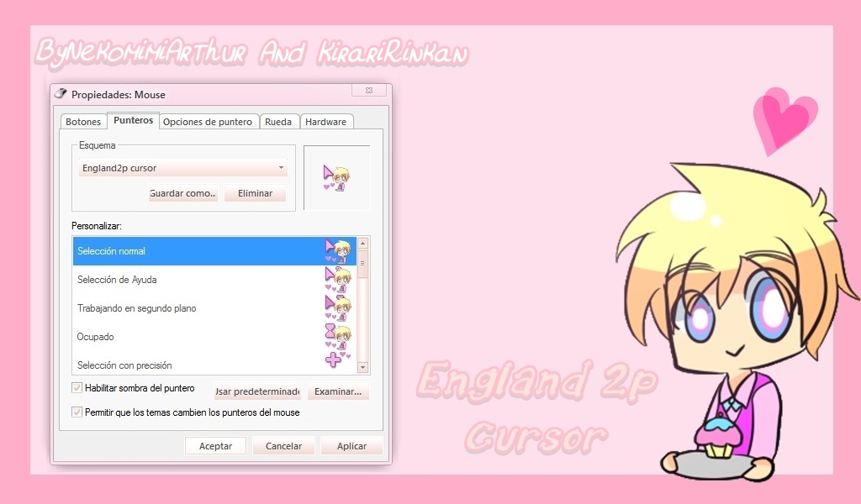Click the mouse icon in title bar

(x=61, y=94)
